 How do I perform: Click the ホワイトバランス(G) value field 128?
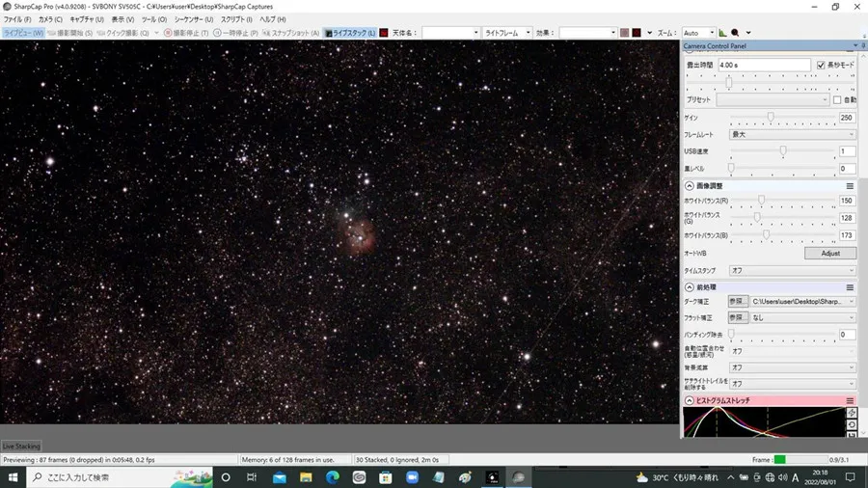[847, 218]
